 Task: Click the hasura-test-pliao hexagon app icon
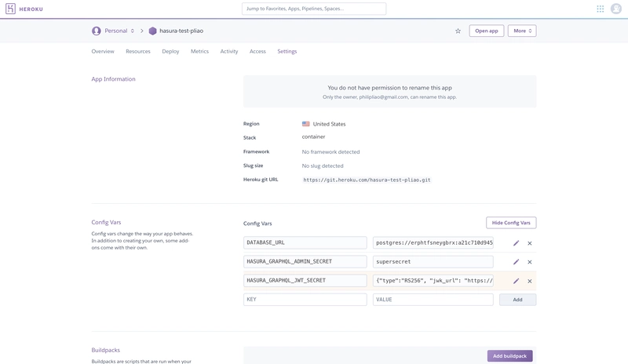tap(152, 31)
